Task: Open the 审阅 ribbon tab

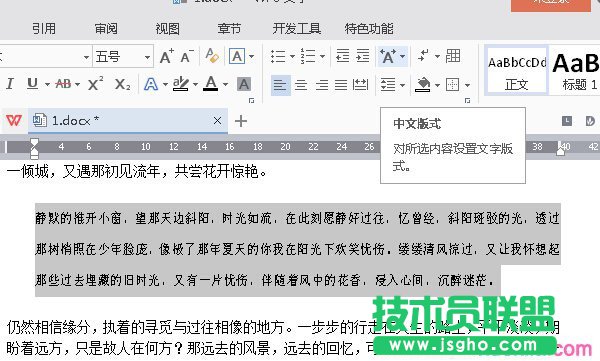Action: pos(106,28)
